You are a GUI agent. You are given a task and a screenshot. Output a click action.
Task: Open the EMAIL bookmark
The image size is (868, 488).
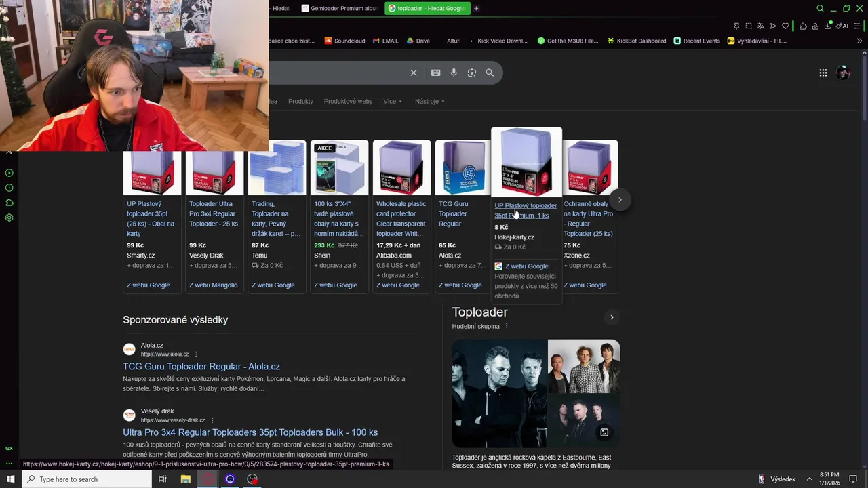pos(385,41)
